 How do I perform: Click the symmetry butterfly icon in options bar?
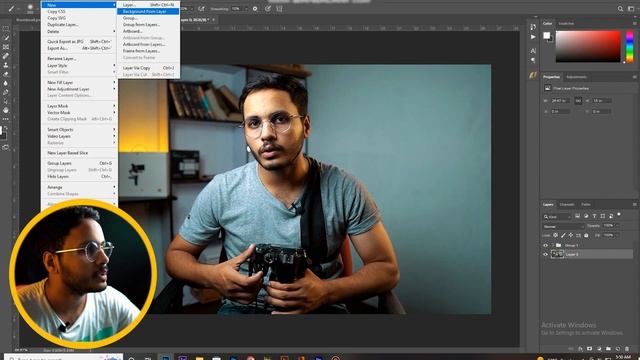[x=280, y=9]
